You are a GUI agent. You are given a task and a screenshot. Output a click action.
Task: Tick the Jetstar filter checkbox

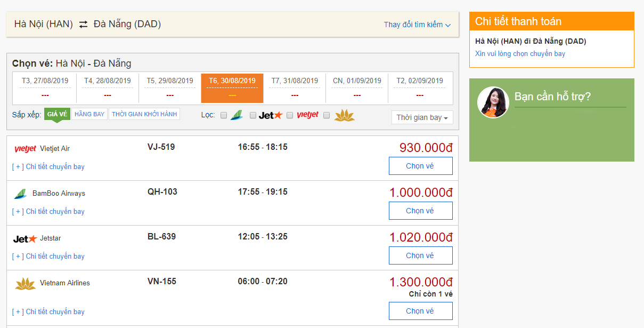click(253, 115)
